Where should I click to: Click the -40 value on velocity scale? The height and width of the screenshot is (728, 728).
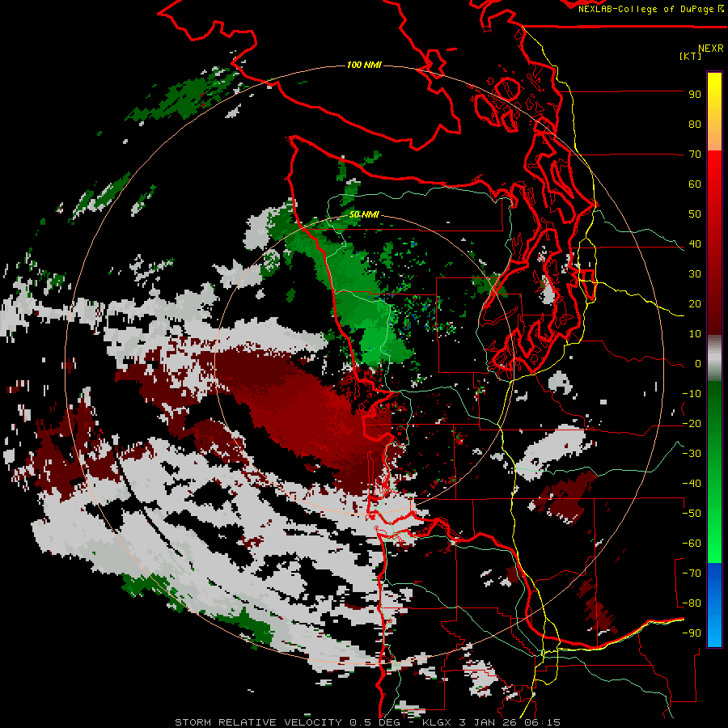point(692,484)
